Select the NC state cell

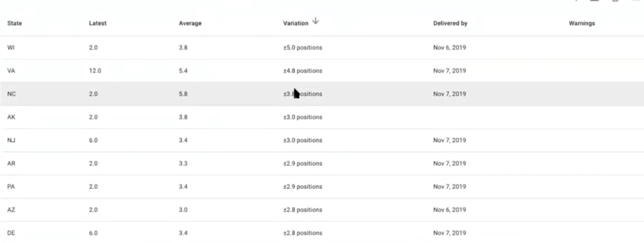point(11,94)
